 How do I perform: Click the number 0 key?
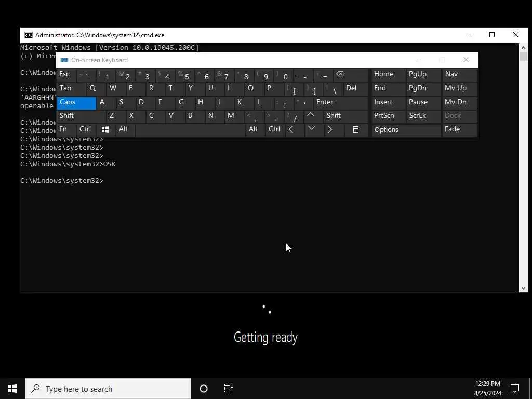pyautogui.click(x=284, y=75)
